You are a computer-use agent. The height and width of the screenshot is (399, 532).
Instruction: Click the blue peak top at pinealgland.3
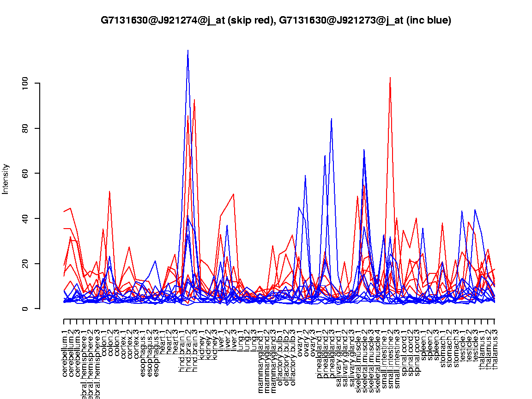coord(332,119)
